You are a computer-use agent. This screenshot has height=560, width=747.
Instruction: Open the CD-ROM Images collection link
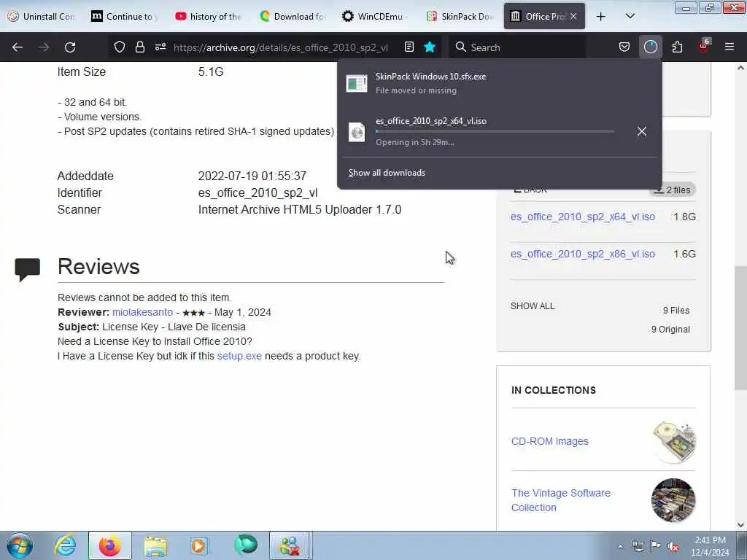click(550, 441)
